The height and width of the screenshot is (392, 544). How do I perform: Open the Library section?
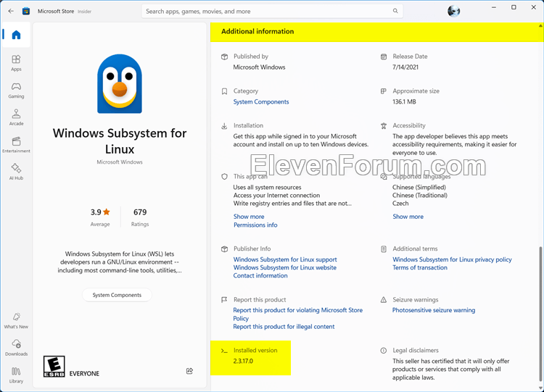(x=16, y=375)
